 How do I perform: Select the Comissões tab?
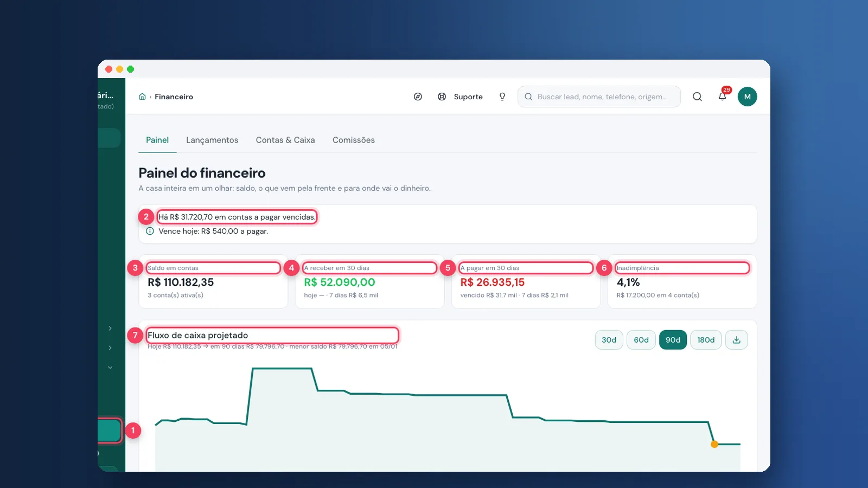click(354, 140)
